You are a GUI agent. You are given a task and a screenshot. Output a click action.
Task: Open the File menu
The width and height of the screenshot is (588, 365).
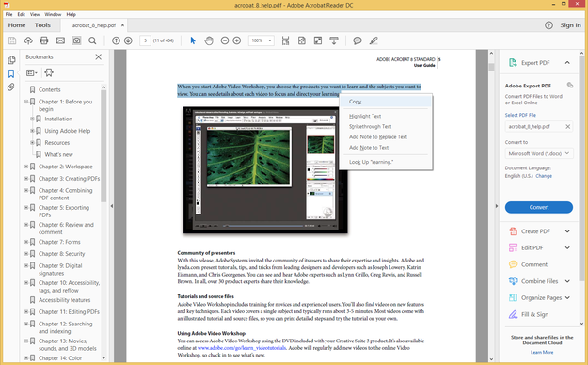[x=9, y=14]
